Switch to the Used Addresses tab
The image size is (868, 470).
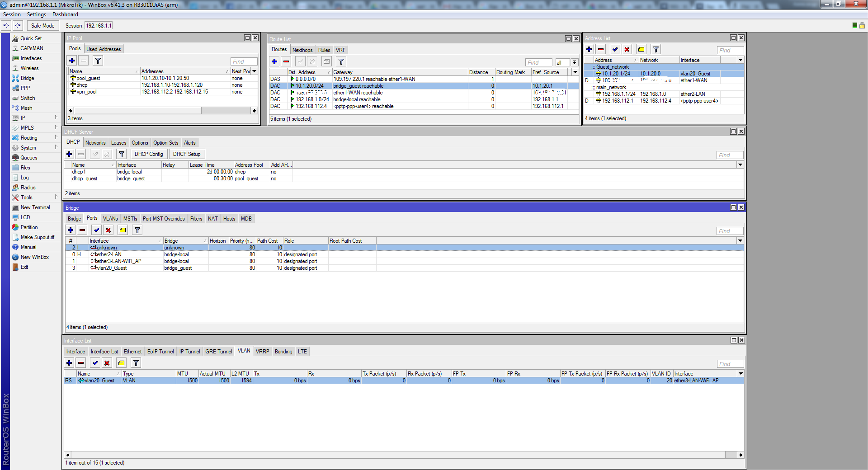tap(104, 49)
